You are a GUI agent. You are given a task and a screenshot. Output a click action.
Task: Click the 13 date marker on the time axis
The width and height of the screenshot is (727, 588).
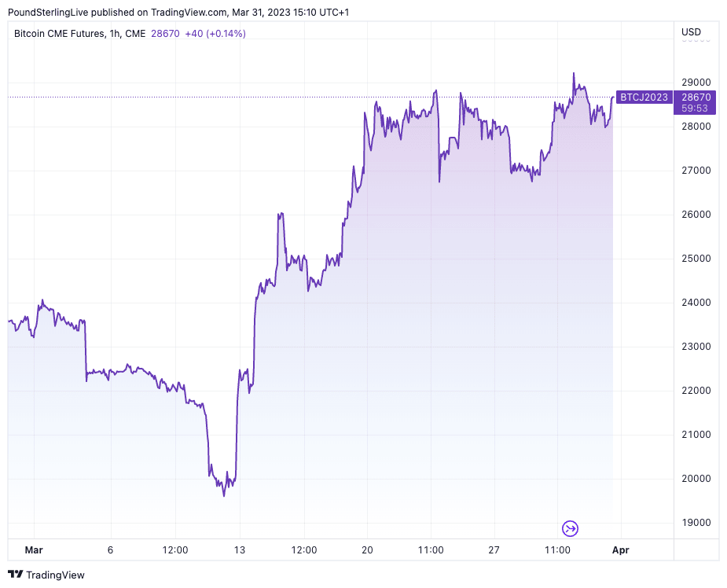(x=240, y=550)
